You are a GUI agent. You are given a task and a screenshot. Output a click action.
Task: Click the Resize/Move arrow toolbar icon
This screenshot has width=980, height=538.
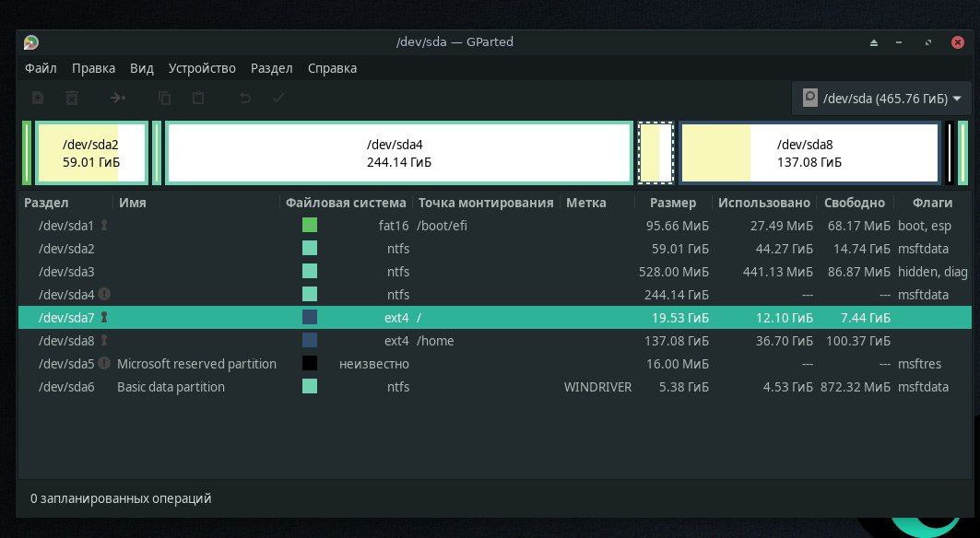pos(118,98)
